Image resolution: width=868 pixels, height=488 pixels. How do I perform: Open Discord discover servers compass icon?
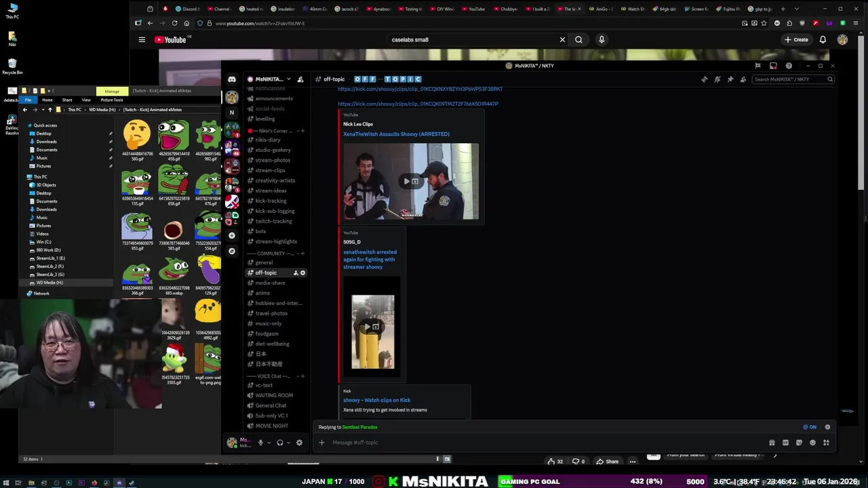click(x=232, y=251)
